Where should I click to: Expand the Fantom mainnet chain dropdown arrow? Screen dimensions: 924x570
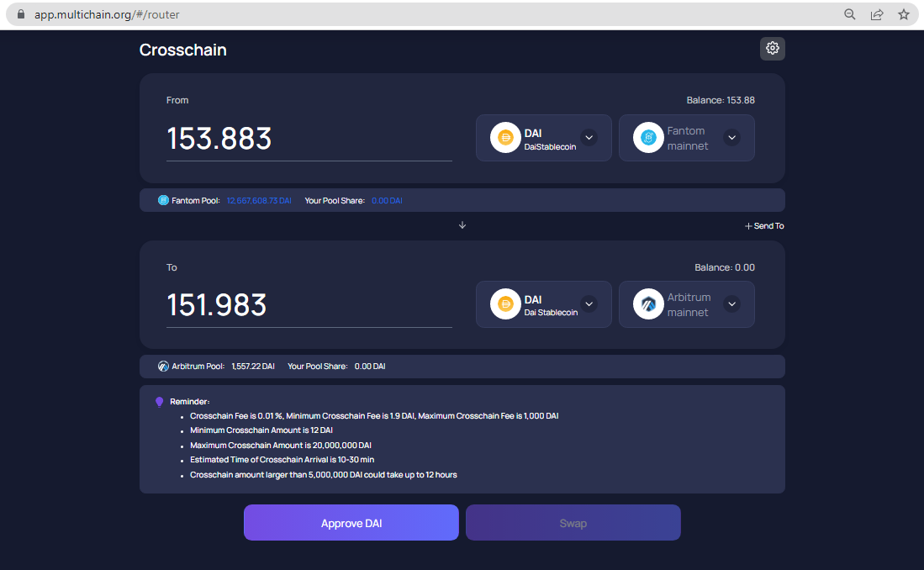732,137
